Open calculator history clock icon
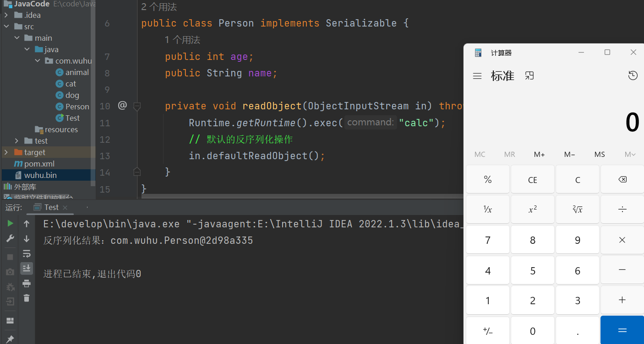Screen dimensions: 644x344 click(633, 75)
